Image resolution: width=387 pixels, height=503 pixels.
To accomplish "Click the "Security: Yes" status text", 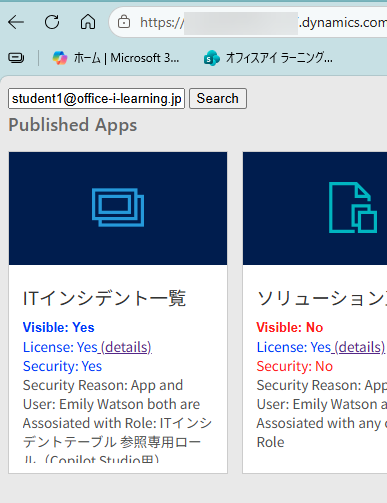I will tap(62, 366).
